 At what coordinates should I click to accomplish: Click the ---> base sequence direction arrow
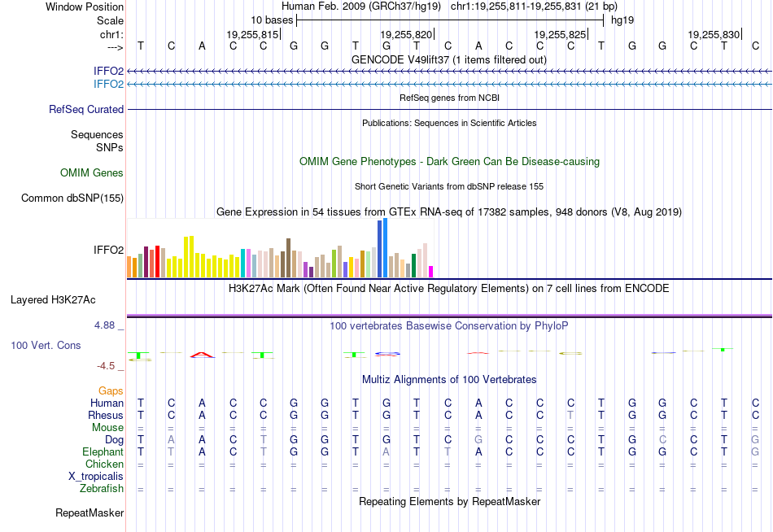coord(115,48)
